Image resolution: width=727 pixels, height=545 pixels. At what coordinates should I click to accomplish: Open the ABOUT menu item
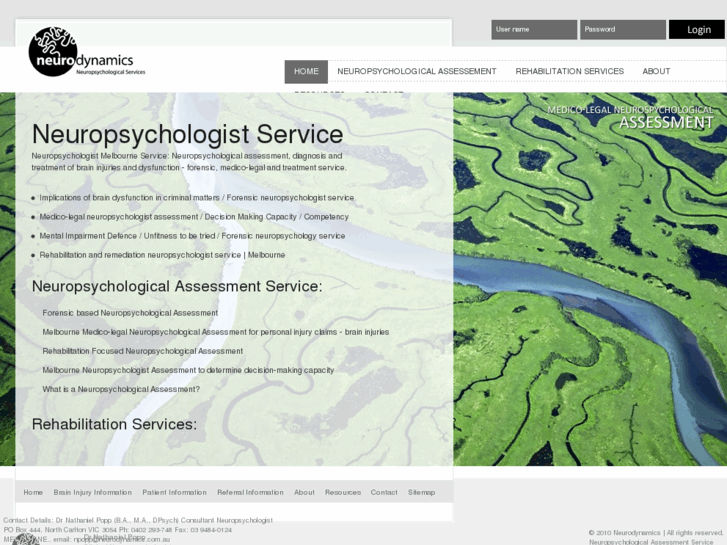(x=656, y=71)
